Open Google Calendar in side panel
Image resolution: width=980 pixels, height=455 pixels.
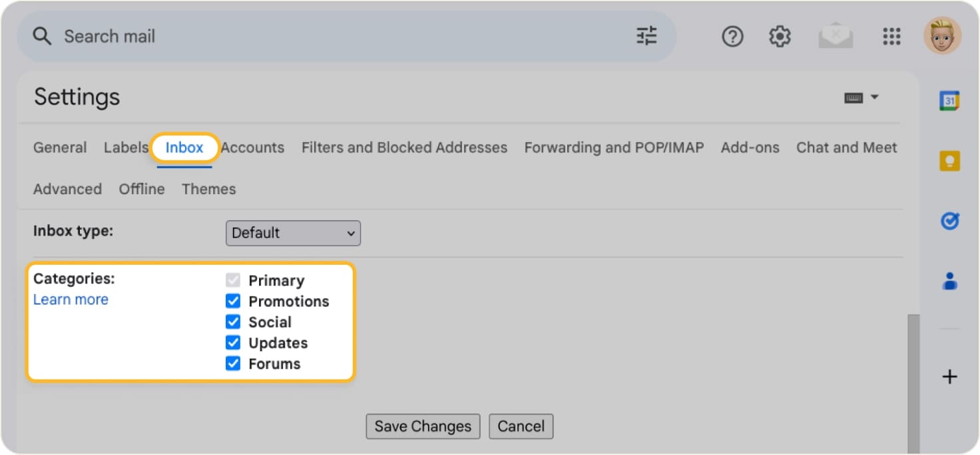point(949,100)
